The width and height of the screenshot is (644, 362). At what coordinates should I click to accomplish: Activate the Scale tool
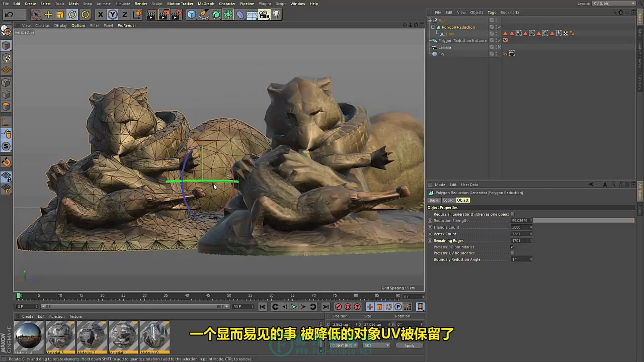tap(60, 15)
